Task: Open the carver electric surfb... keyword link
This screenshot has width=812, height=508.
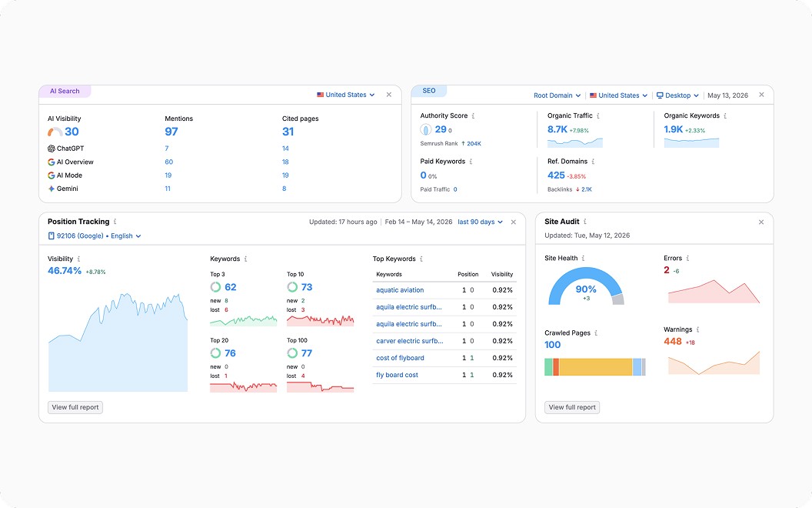Action: [x=410, y=341]
